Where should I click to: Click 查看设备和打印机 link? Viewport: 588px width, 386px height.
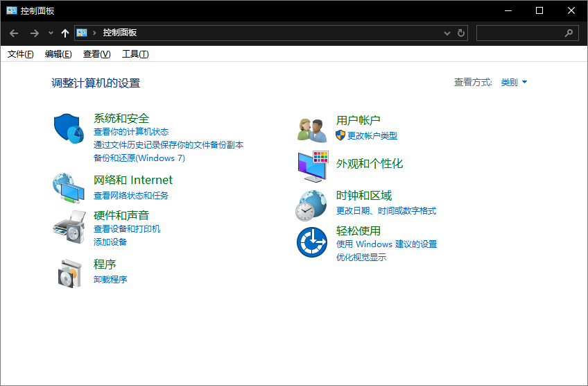click(127, 229)
